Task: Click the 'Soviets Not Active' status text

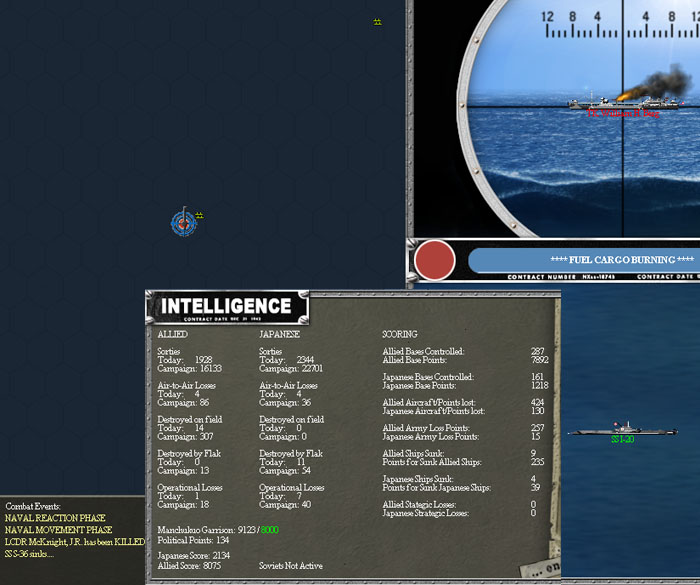Action: tap(291, 566)
